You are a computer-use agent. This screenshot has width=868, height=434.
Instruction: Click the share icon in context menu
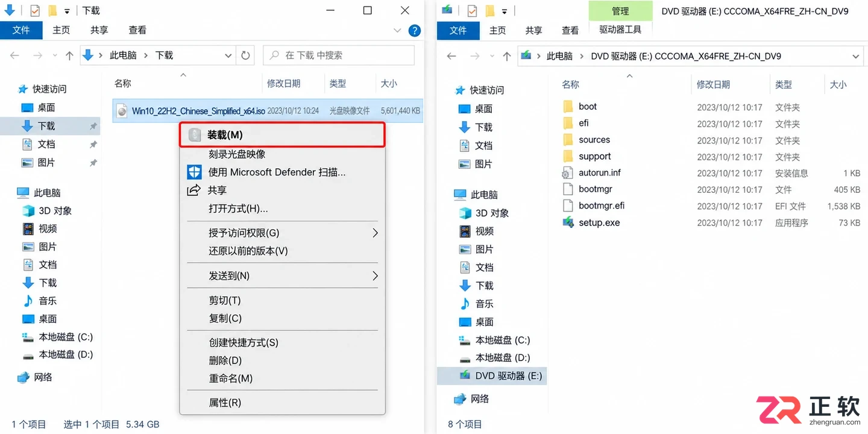coord(193,190)
